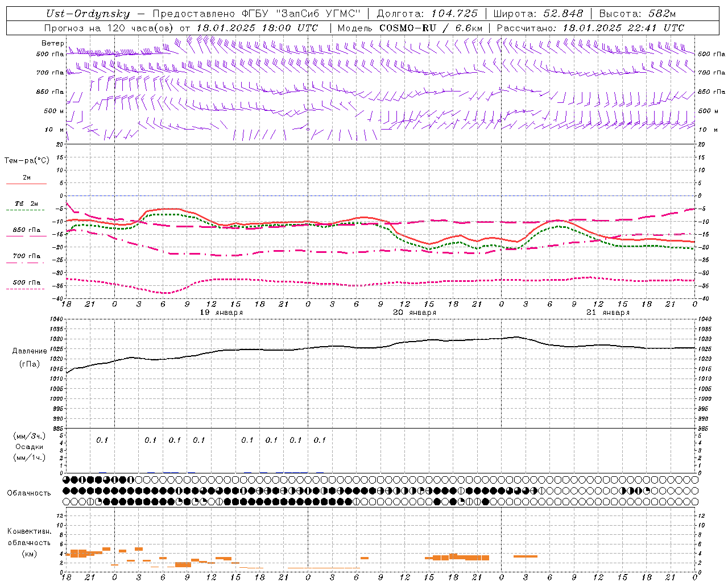
Task: Click the Ust-Ordynsky station title
Action: (x=88, y=14)
